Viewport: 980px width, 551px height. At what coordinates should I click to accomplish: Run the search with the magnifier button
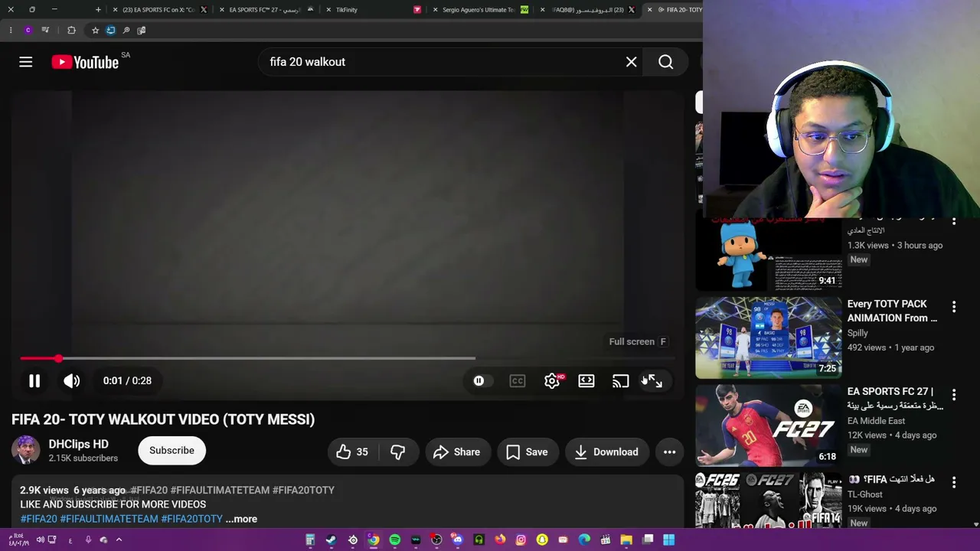666,62
